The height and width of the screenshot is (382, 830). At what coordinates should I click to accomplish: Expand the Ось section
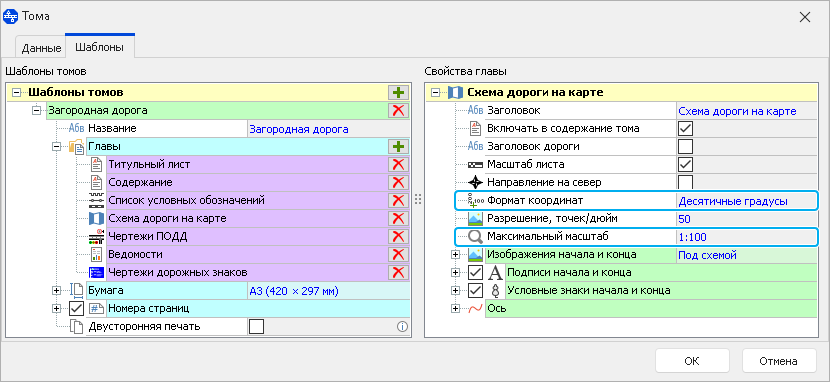pos(455,308)
